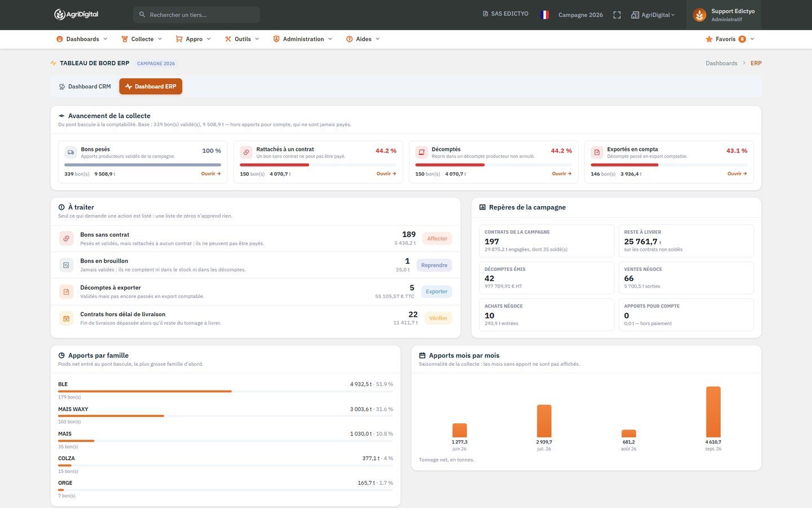The width and height of the screenshot is (812, 508).
Task: Expand the Aides menu
Action: (363, 39)
